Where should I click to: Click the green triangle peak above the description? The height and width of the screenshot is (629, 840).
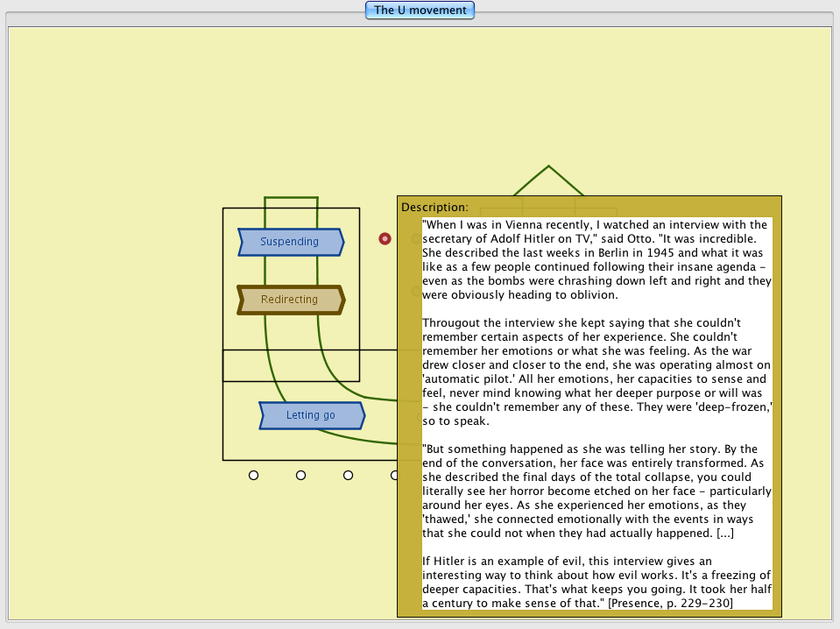[548, 166]
